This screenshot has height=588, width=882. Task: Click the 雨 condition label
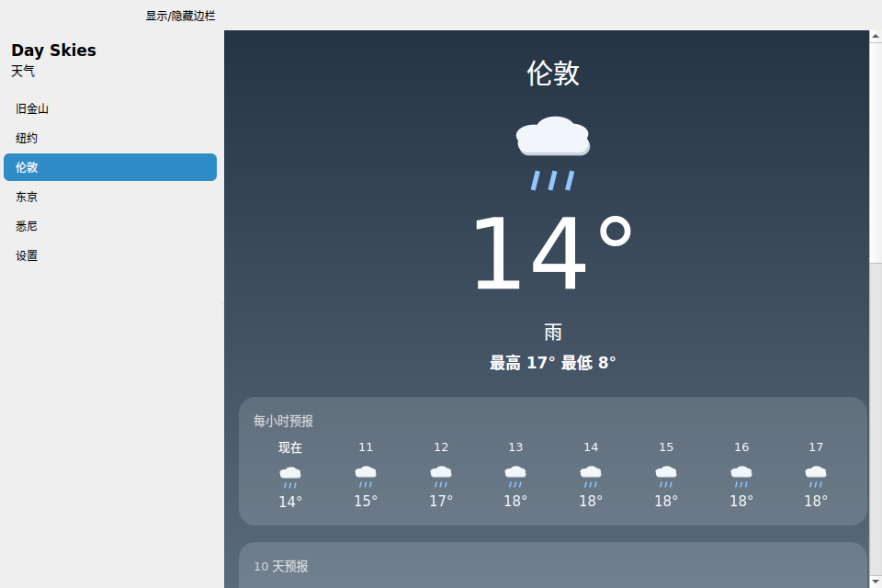553,332
